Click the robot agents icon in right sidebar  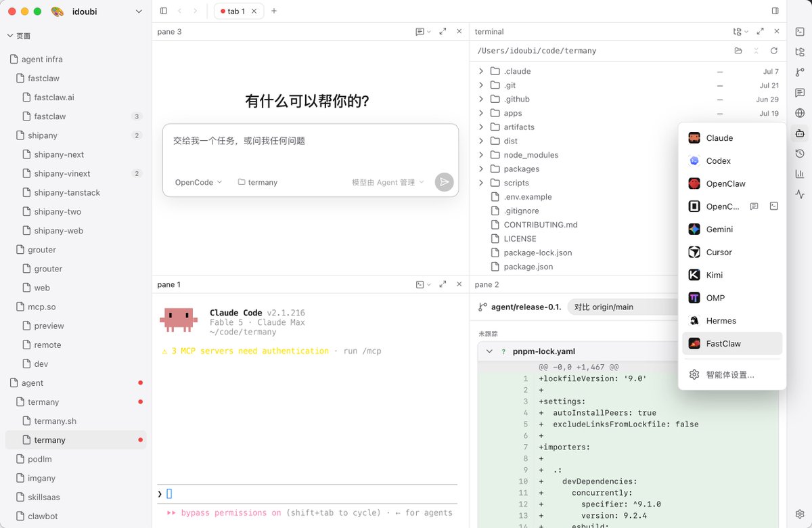coord(800,133)
